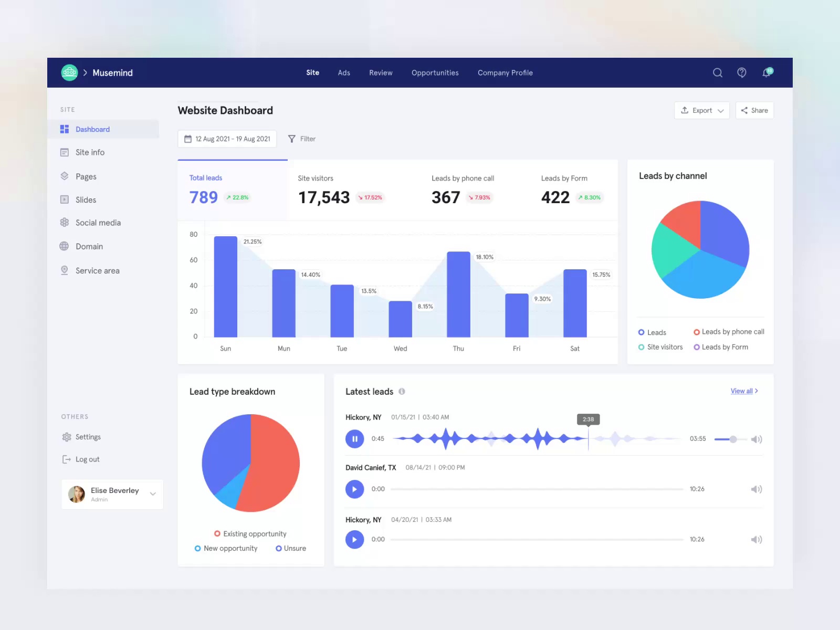Switch to the Opportunities tab
This screenshot has height=630, width=840.
[x=435, y=72]
